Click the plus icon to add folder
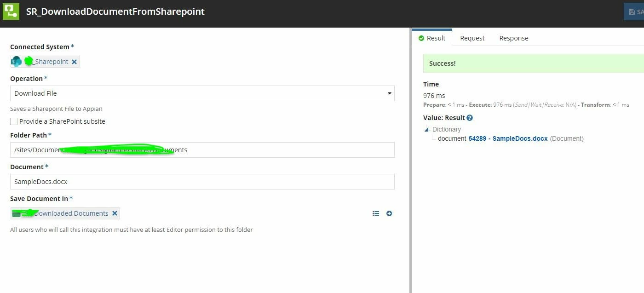Screen dimensions: 644x293 point(389,213)
